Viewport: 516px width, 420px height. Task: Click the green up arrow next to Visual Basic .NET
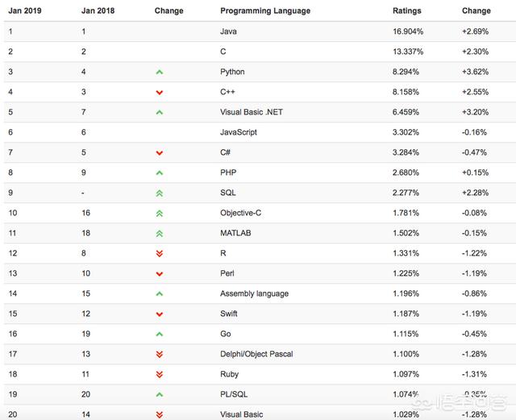[x=160, y=113]
